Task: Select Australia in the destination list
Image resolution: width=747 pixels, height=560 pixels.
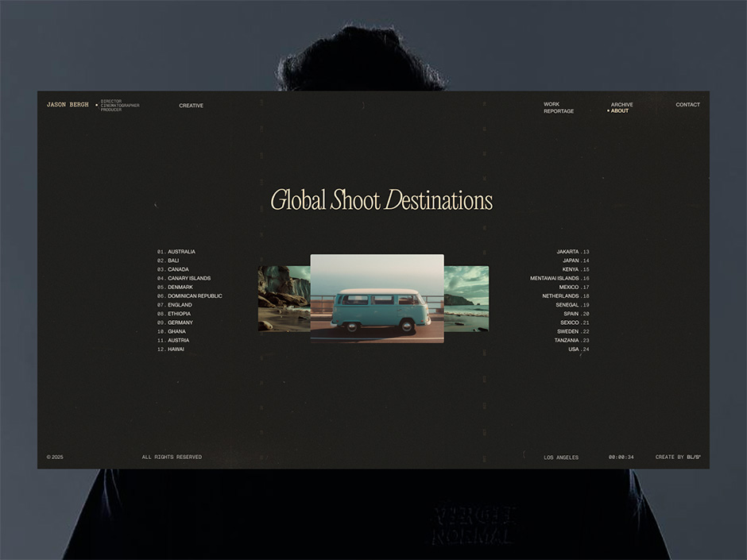Action: [180, 252]
